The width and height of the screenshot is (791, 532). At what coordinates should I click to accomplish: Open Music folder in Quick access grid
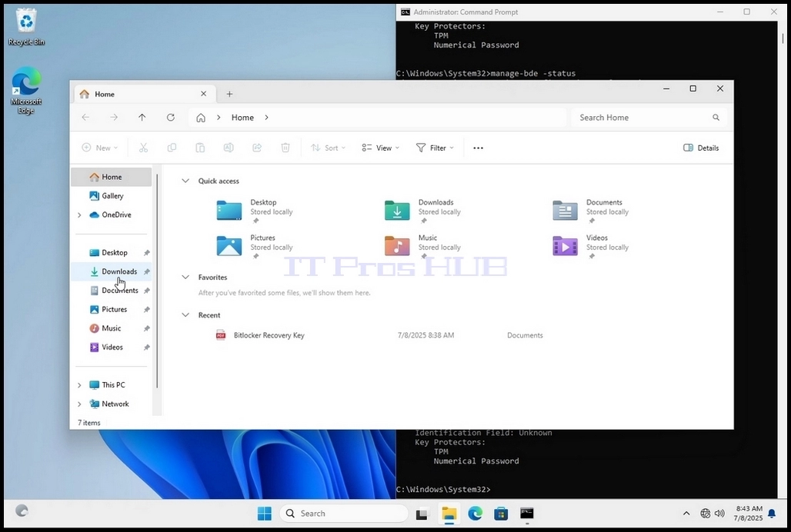pyautogui.click(x=397, y=246)
